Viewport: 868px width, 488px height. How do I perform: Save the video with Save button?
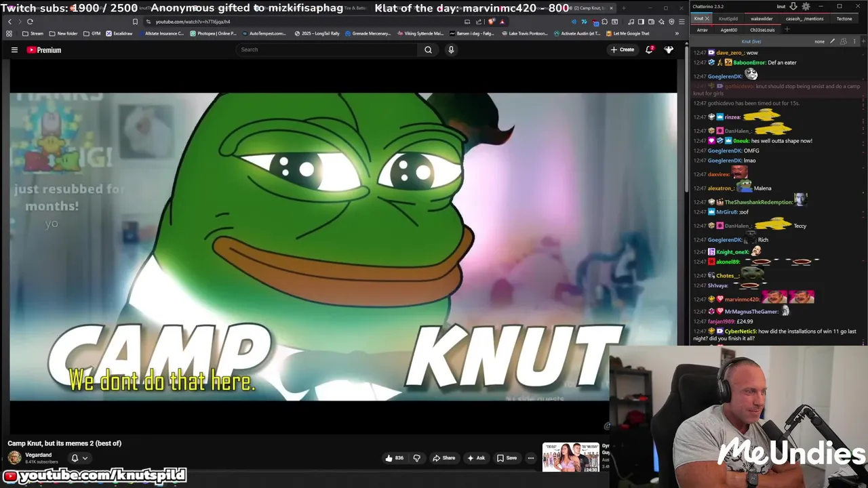[507, 458]
